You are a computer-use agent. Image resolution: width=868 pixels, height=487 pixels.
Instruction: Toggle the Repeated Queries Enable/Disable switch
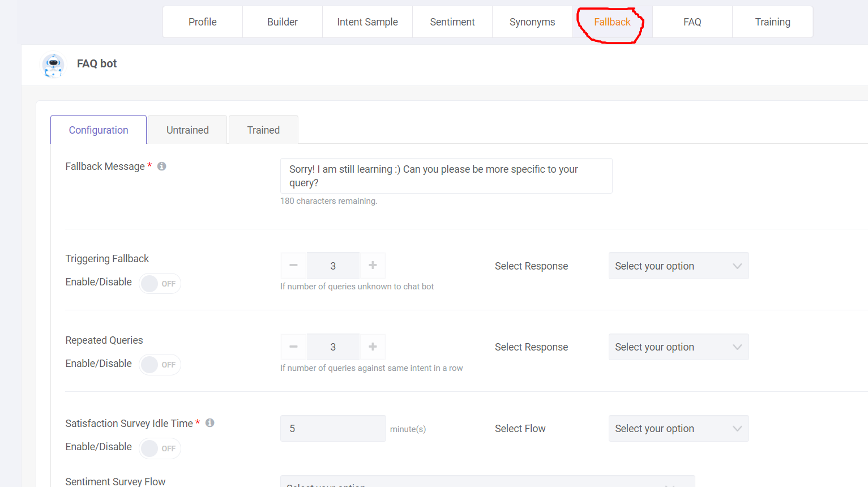click(x=160, y=365)
